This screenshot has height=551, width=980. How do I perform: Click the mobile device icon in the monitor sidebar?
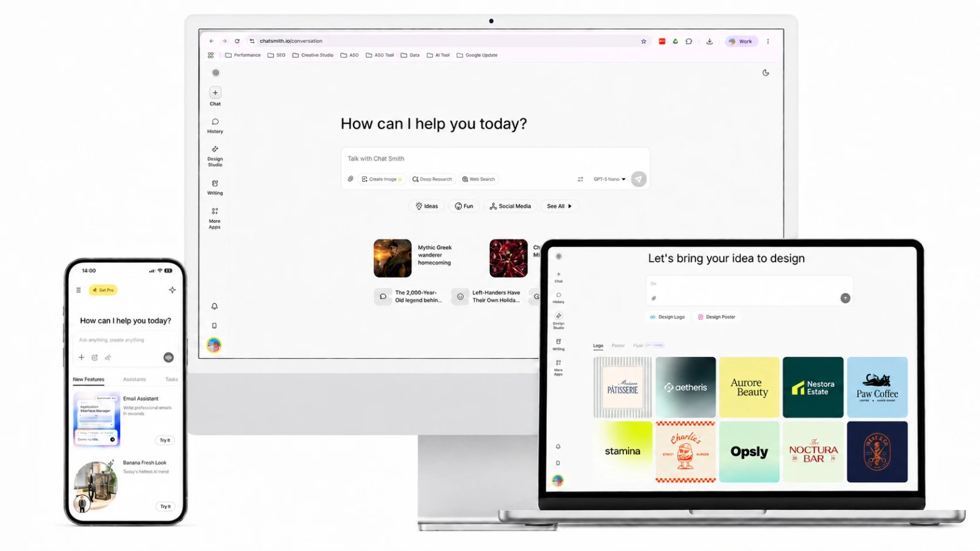[214, 326]
